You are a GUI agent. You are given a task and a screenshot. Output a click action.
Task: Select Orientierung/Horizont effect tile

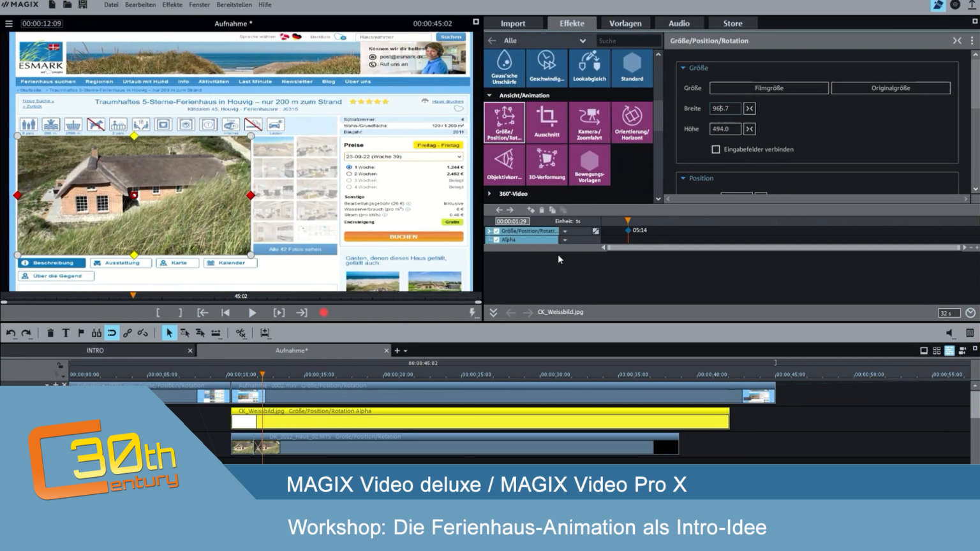(632, 122)
